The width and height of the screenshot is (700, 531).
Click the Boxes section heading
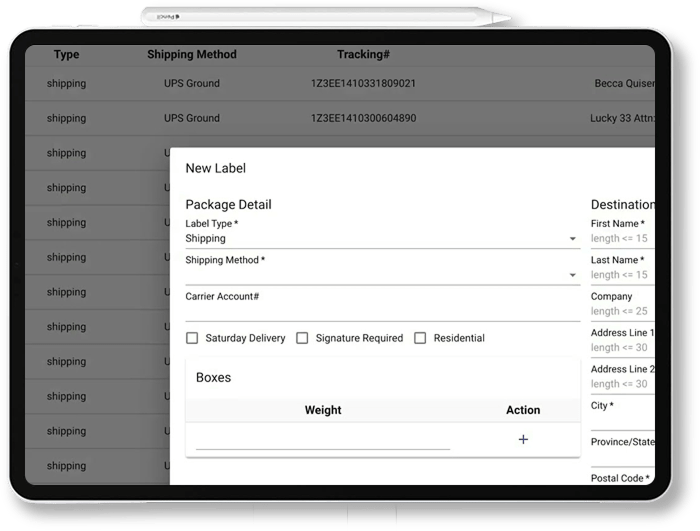pyautogui.click(x=213, y=378)
